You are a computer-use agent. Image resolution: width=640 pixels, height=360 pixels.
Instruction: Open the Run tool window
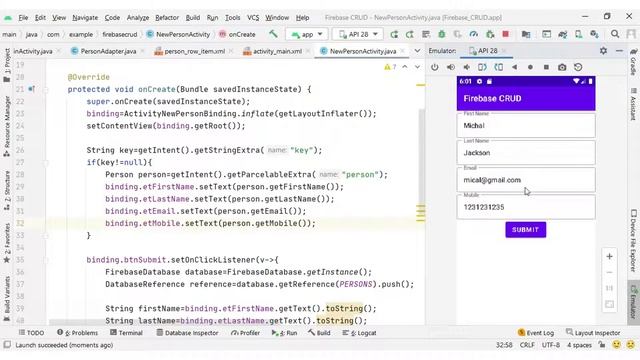pos(284,333)
